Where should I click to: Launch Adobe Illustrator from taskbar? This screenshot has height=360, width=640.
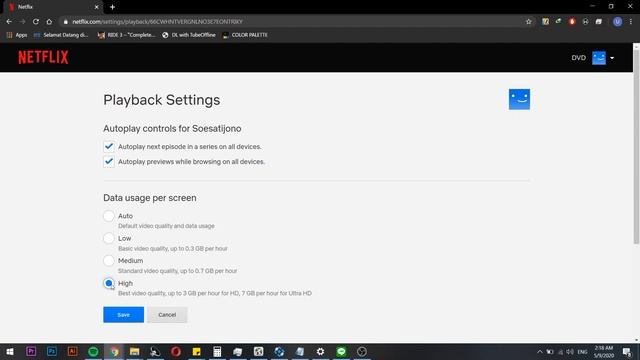pyautogui.click(x=73, y=351)
